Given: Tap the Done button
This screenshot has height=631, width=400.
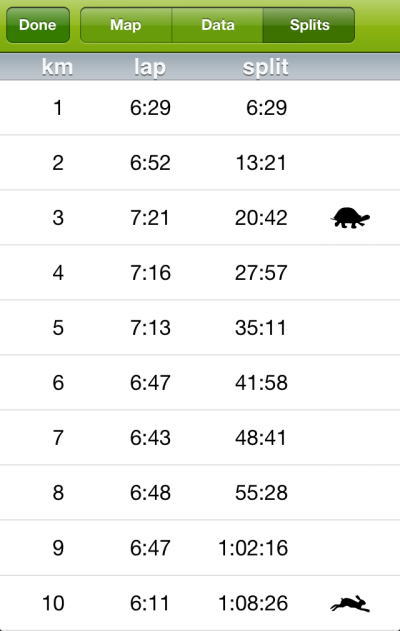Looking at the screenshot, I should tap(38, 25).
